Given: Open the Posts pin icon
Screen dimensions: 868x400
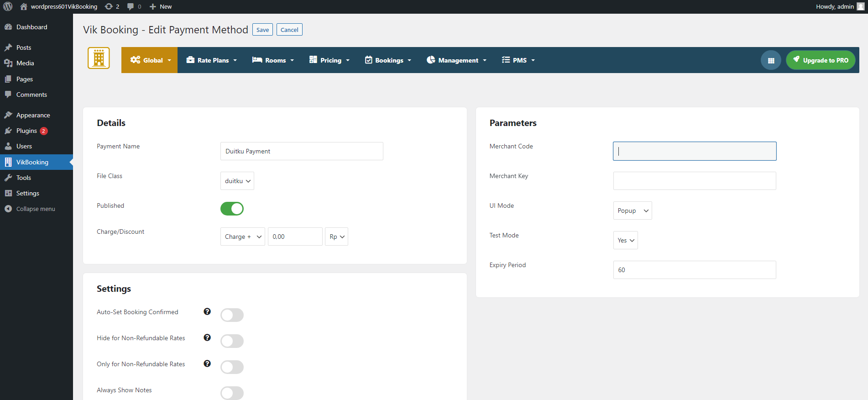Looking at the screenshot, I should (8, 47).
